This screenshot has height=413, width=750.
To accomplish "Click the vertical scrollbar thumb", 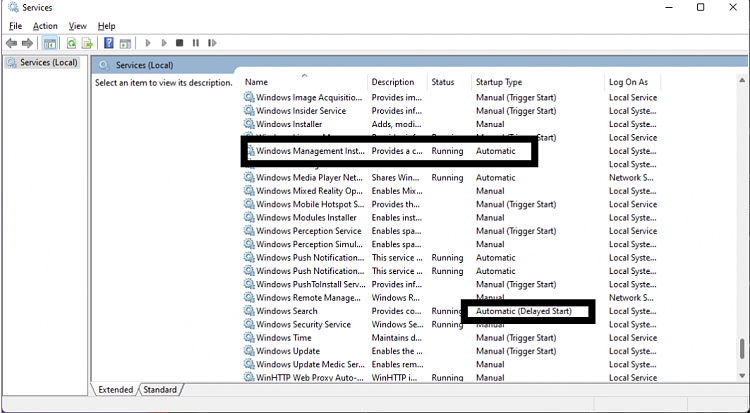I will (x=742, y=348).
